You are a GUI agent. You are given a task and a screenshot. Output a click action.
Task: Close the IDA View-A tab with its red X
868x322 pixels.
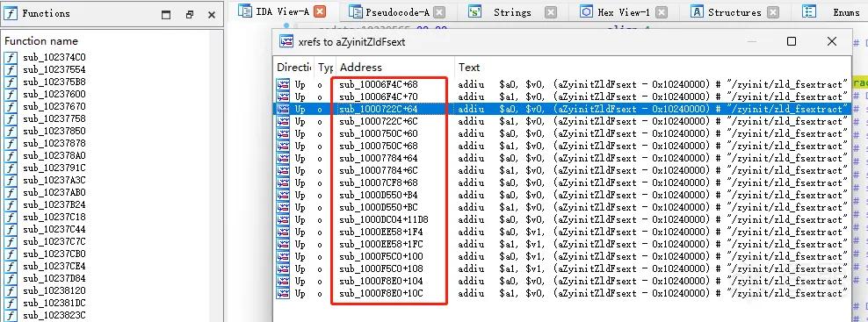tap(320, 11)
